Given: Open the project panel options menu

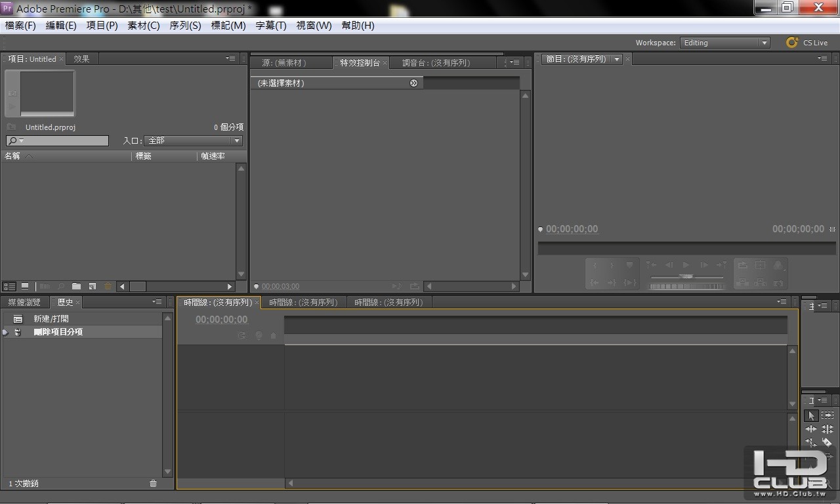Looking at the screenshot, I should pos(230,58).
